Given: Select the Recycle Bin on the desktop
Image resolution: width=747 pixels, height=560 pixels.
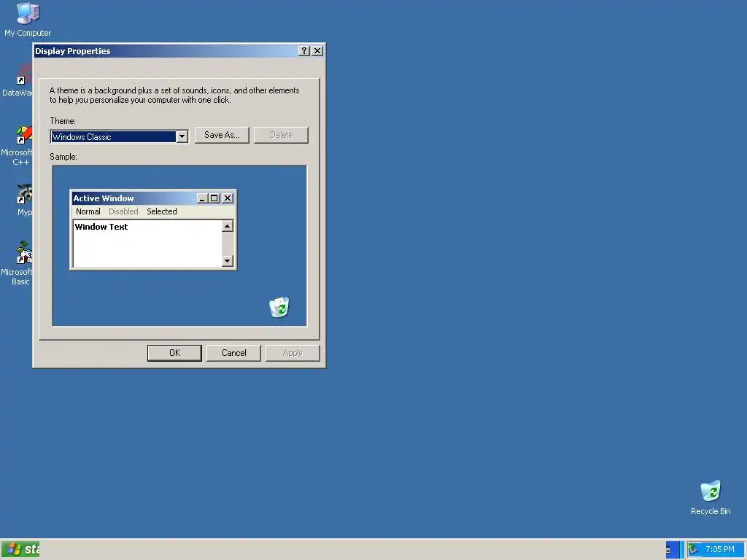Looking at the screenshot, I should (x=711, y=497).
